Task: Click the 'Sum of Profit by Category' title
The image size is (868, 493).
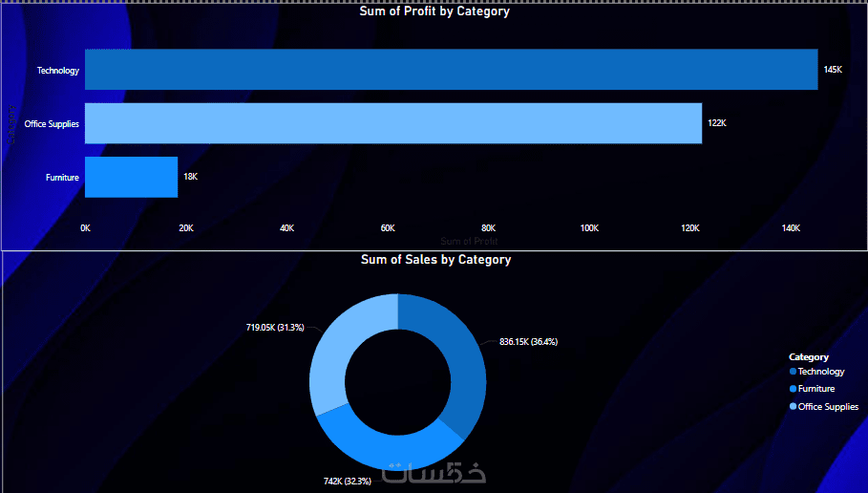Action: [434, 11]
